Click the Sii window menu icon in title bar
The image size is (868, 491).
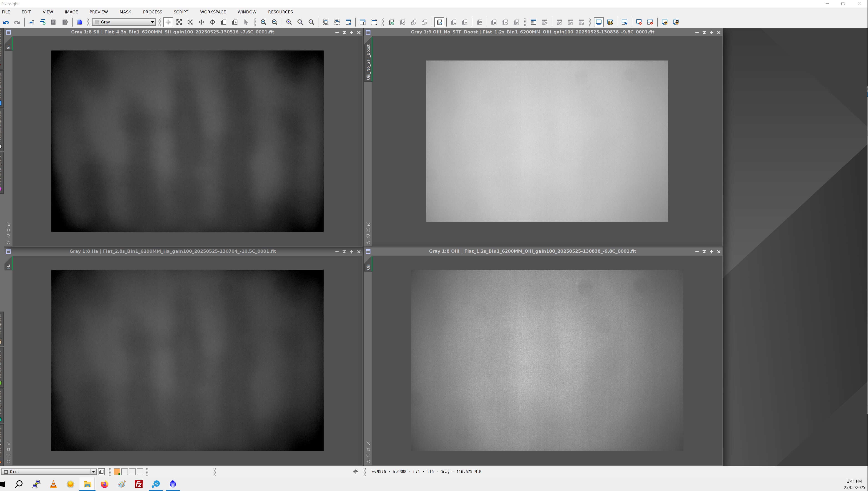(8, 32)
